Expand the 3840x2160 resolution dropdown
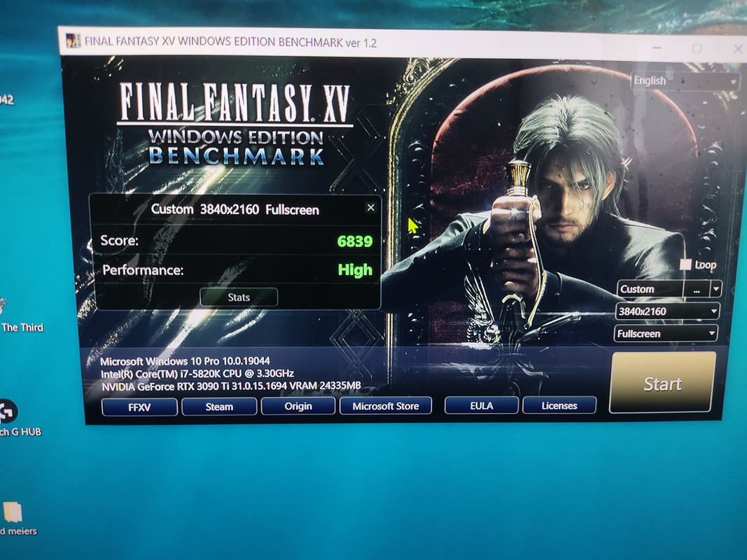This screenshot has height=560, width=747. pos(667,311)
